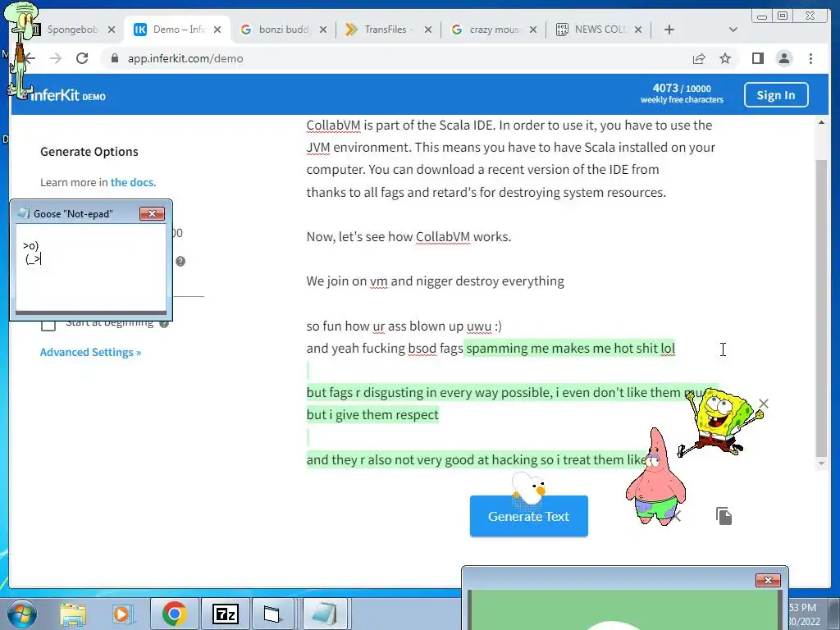
Task: Close the green popup window at bottom
Action: pyautogui.click(x=768, y=580)
